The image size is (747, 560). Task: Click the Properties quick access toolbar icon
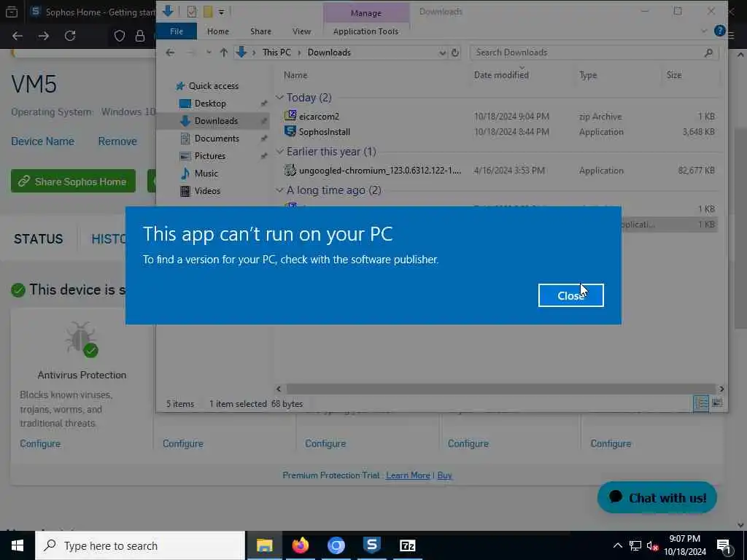pyautogui.click(x=192, y=12)
